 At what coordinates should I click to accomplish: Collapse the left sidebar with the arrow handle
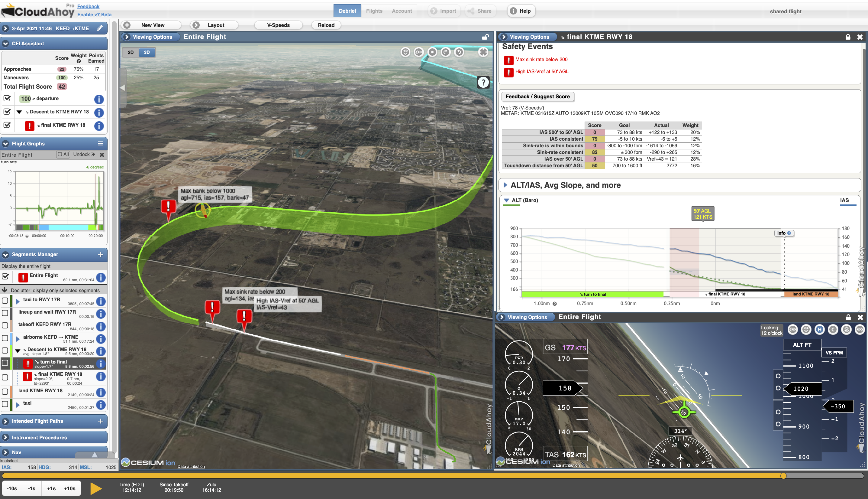[123, 88]
